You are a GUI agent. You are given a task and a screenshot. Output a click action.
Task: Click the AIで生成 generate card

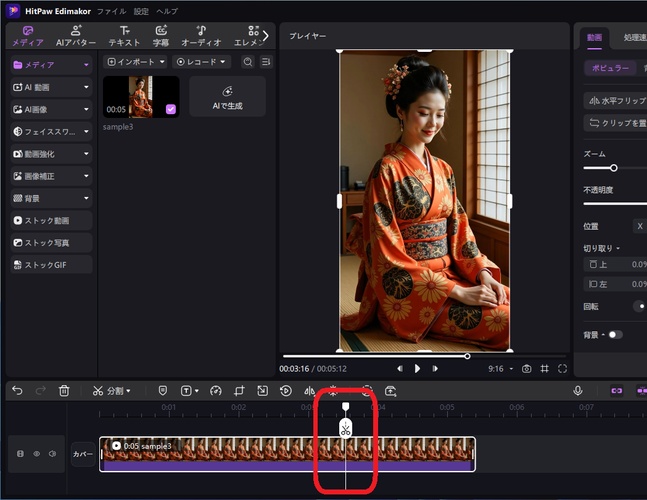coord(227,96)
